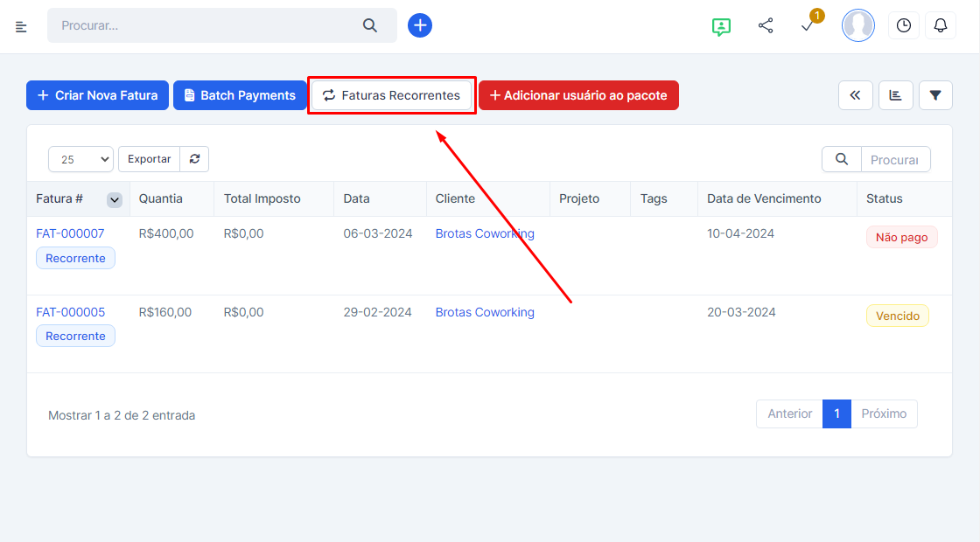Viewport: 980px width, 542px height.
Task: Open the green chat support icon
Action: [721, 26]
